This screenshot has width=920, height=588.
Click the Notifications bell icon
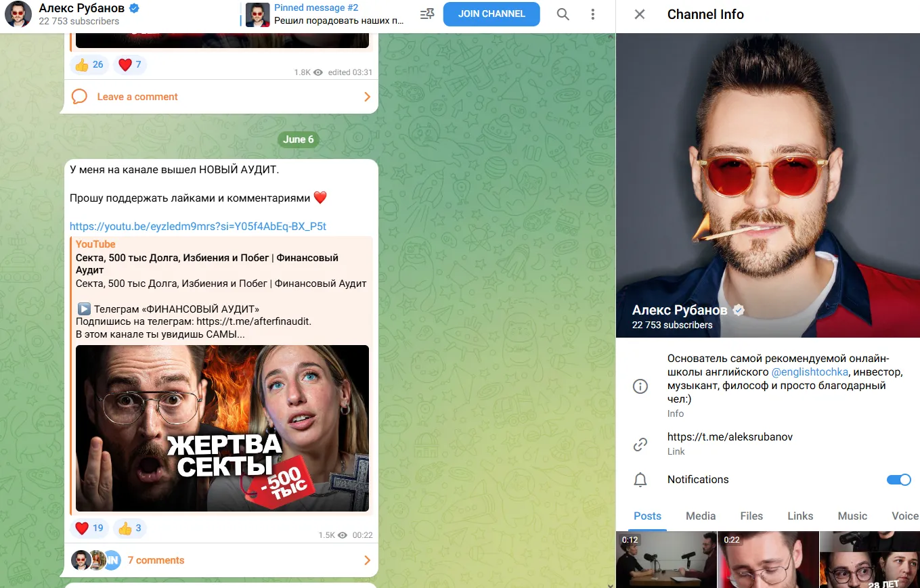[x=640, y=480]
